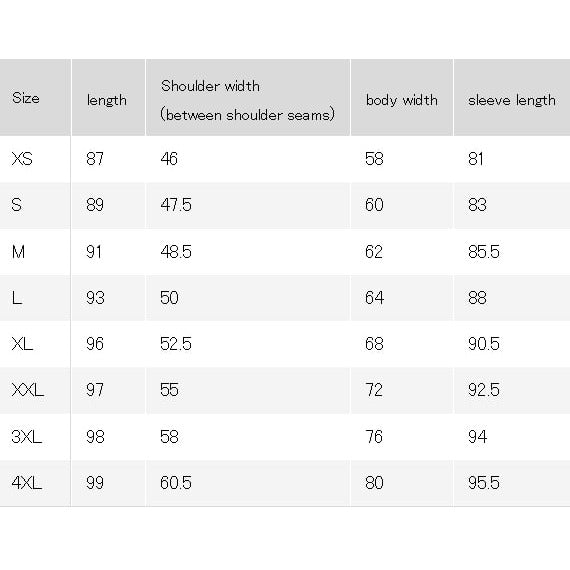
Task: Select the 3XL size row label
Action: [x=27, y=437]
